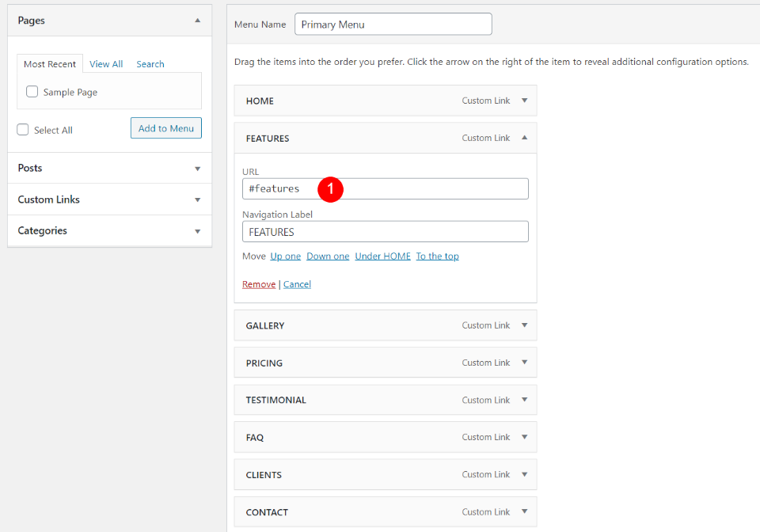
Task: Switch to the View All tab
Action: tap(106, 64)
